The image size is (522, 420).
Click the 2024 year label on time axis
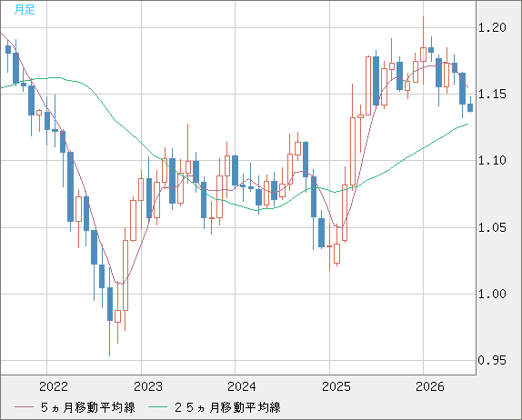[242, 386]
